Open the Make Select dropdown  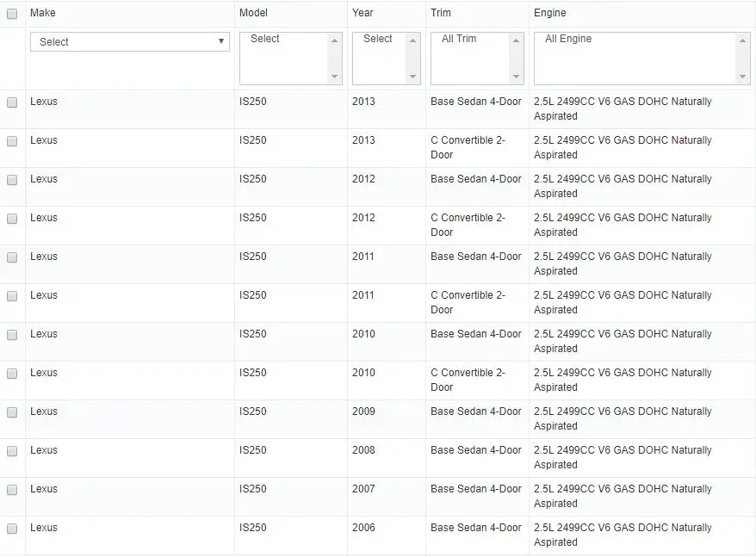pyautogui.click(x=130, y=42)
